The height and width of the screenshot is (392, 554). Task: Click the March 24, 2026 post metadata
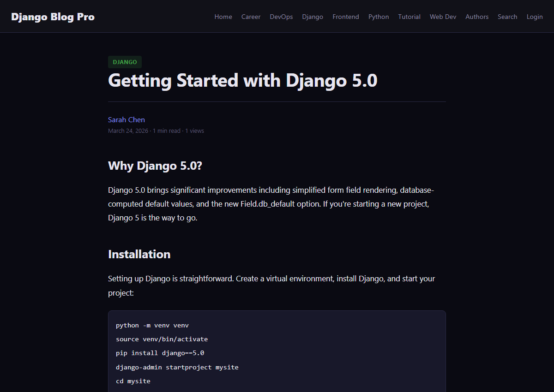point(128,131)
